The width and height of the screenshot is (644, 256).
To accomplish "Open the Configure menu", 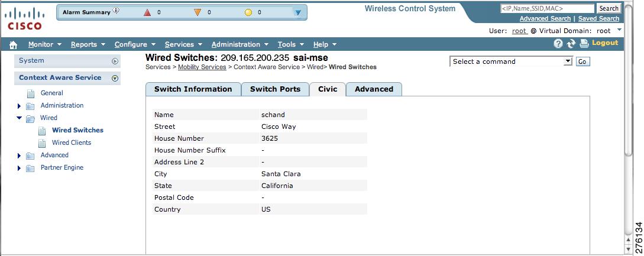I will point(135,44).
